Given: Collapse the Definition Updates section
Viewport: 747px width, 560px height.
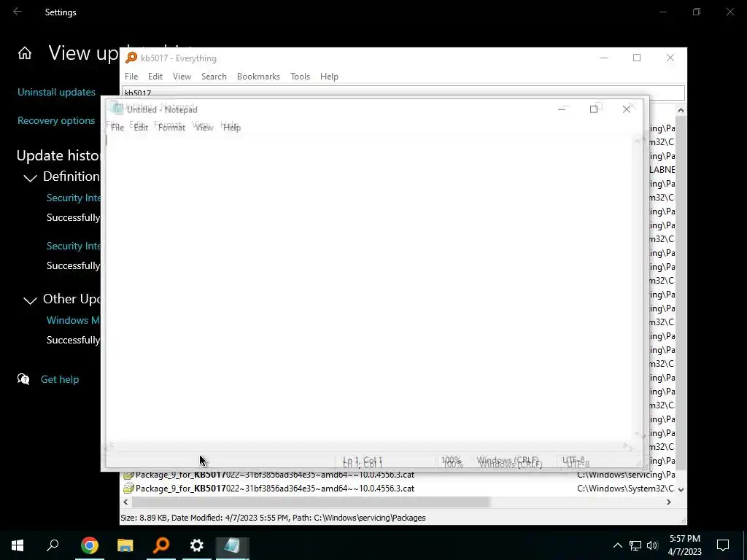Looking at the screenshot, I should point(30,178).
